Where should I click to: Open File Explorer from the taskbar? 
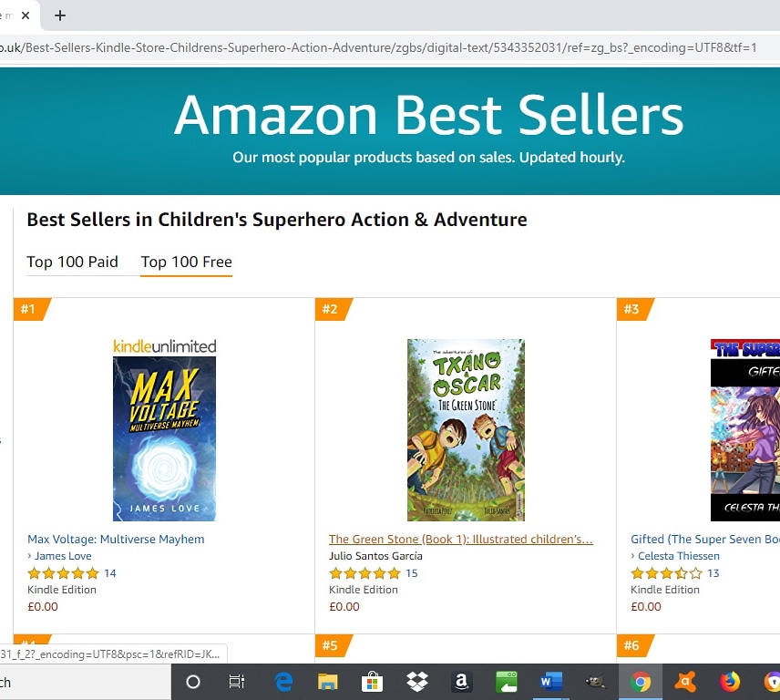coord(327,682)
